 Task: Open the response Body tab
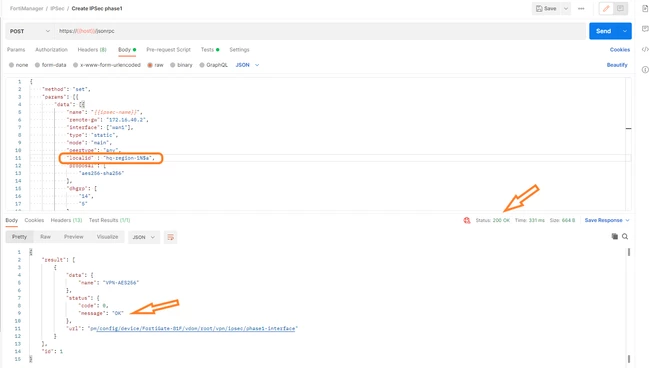click(12, 220)
